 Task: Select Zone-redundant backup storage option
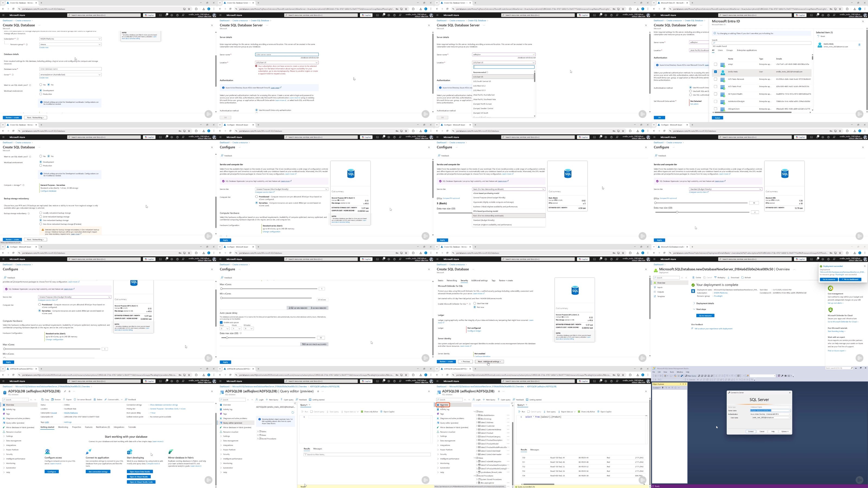pyautogui.click(x=41, y=217)
